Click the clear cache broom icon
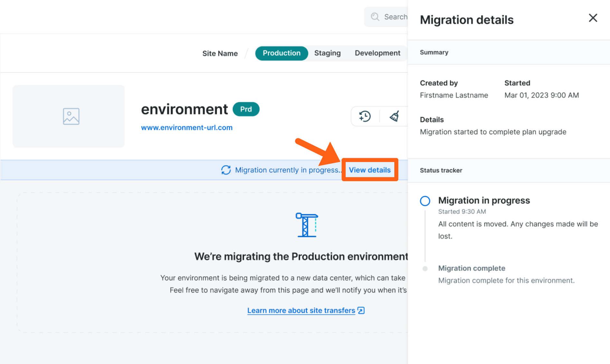 [x=394, y=116]
